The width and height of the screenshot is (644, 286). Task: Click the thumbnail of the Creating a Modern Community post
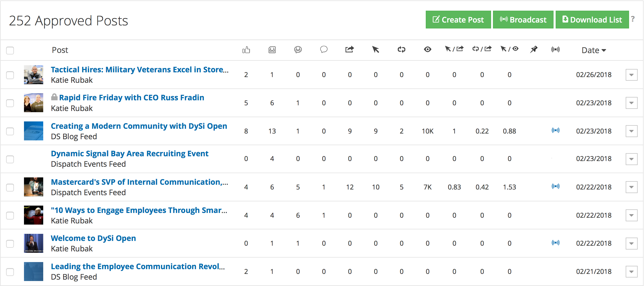(33, 131)
